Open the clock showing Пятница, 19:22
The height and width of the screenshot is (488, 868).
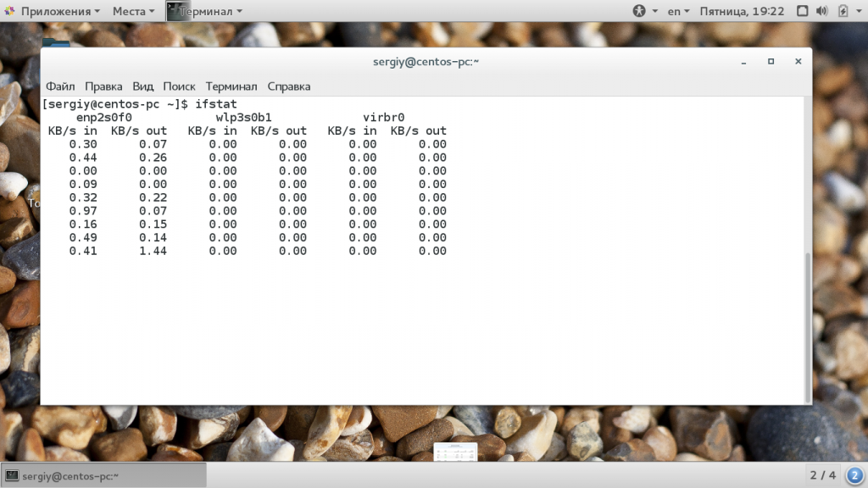[742, 11]
